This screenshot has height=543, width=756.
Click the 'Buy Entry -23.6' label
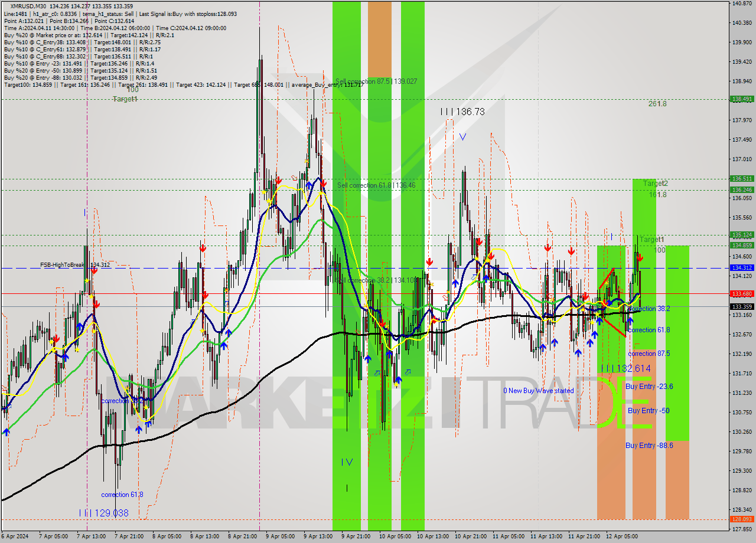(649, 387)
